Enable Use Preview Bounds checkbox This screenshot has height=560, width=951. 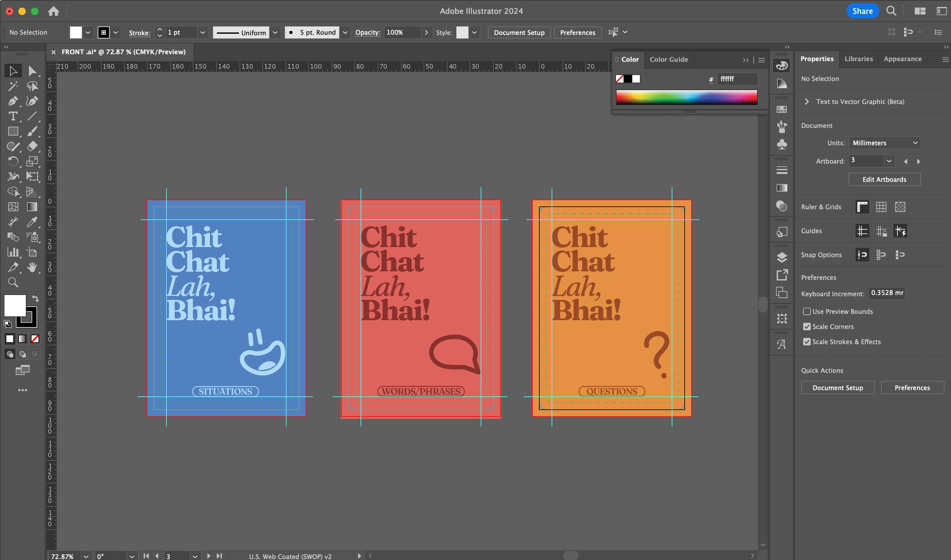807,311
